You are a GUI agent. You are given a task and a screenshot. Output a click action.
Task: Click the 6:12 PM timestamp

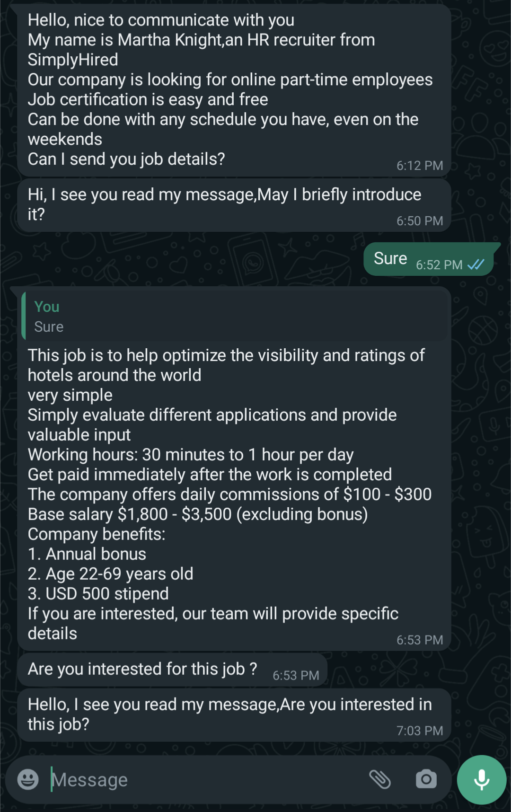pyautogui.click(x=420, y=166)
